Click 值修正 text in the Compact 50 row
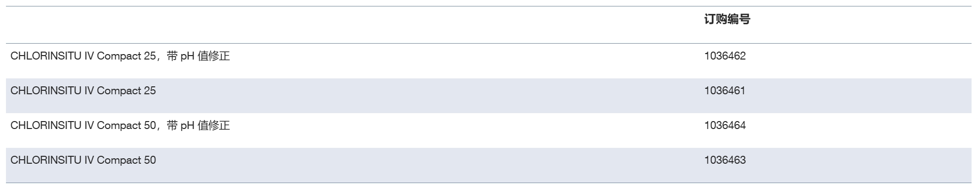Image resolution: width=980 pixels, height=194 pixels. pos(214,126)
